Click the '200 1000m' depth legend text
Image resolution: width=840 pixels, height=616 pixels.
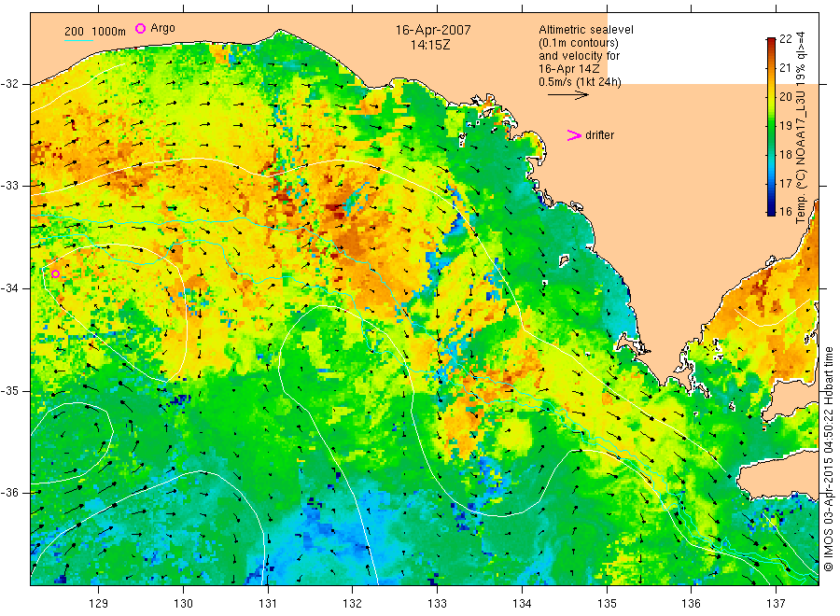tap(95, 31)
